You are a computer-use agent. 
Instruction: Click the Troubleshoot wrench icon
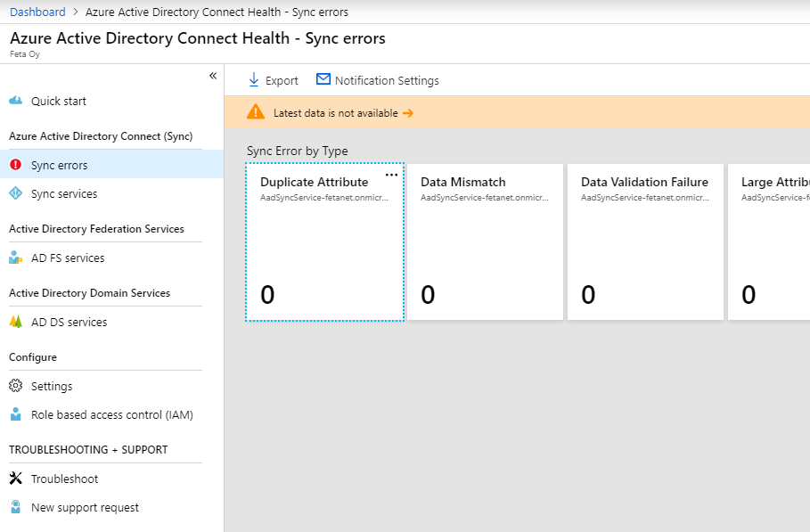point(15,479)
